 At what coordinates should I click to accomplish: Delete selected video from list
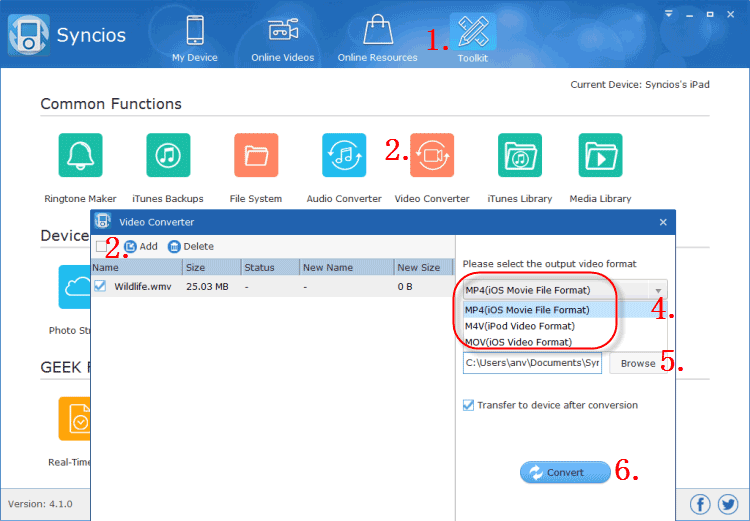coord(191,246)
